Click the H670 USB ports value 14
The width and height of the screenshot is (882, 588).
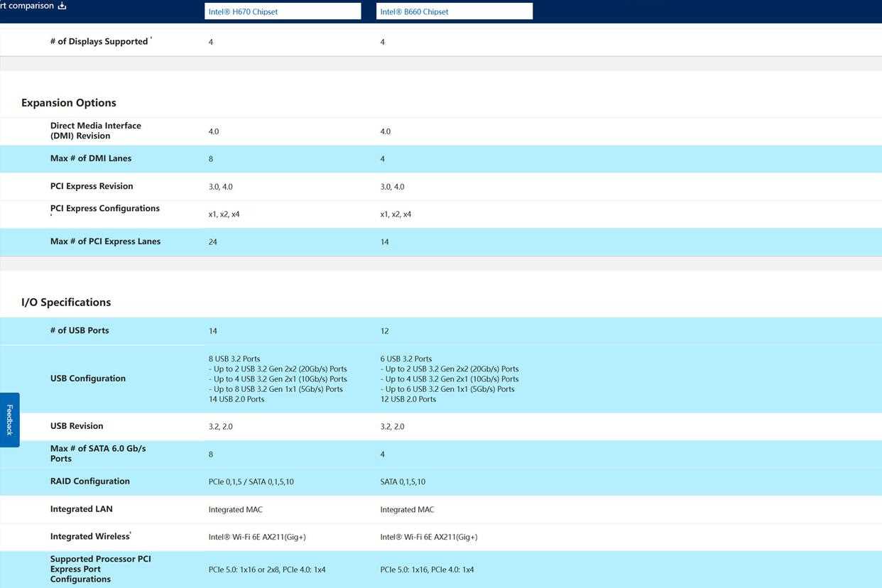coord(212,331)
